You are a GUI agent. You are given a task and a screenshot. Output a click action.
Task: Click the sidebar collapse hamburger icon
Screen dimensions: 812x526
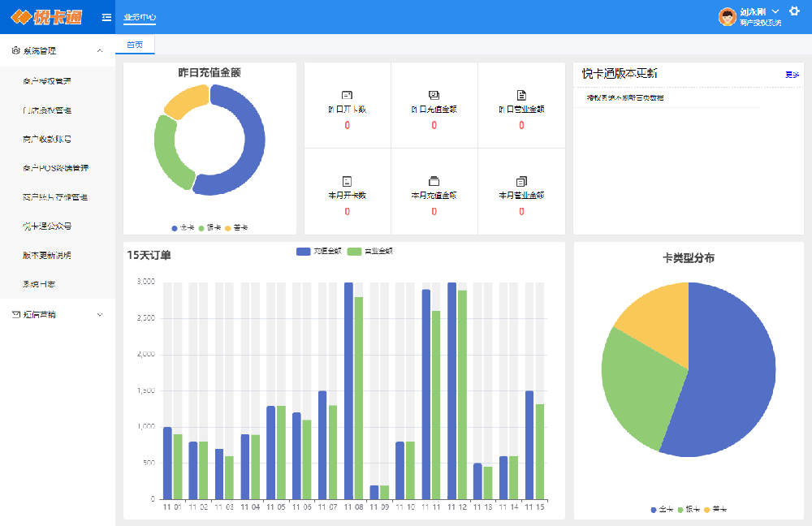(106, 17)
